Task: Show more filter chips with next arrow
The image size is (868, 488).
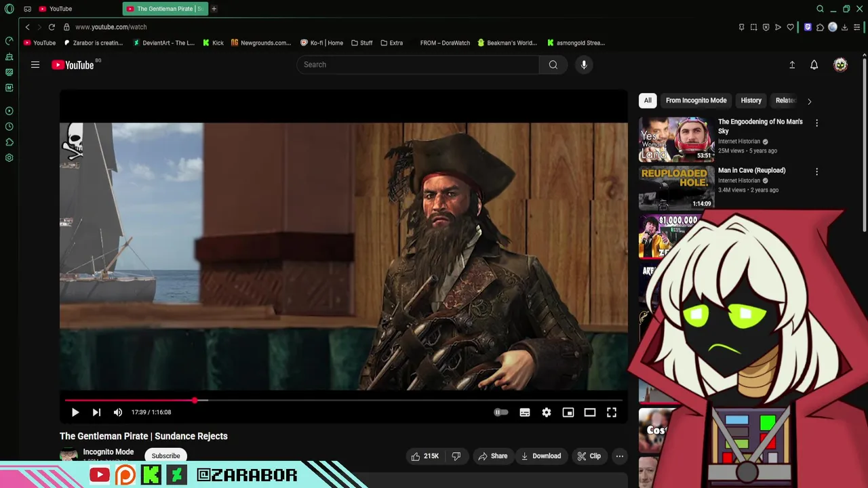Action: pos(809,101)
